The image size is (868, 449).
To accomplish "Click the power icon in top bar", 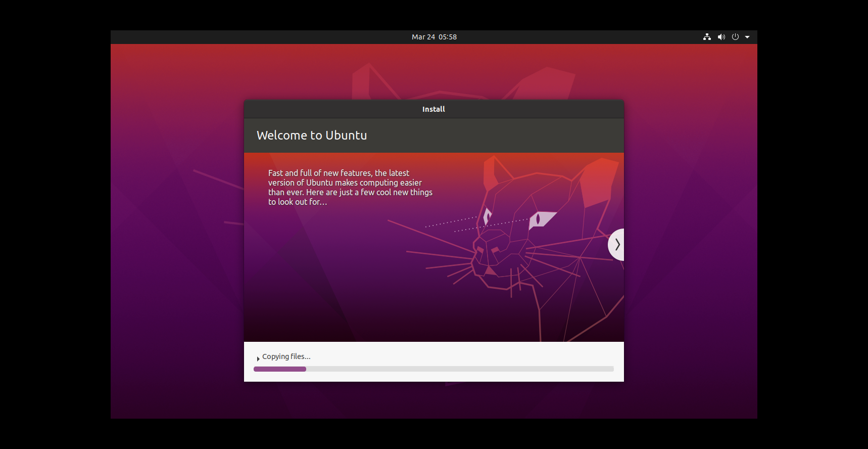I will tap(735, 37).
